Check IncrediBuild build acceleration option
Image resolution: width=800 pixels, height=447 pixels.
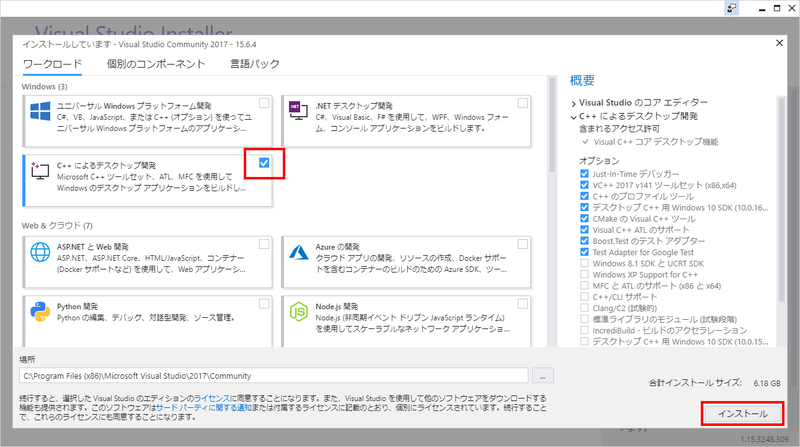584,331
